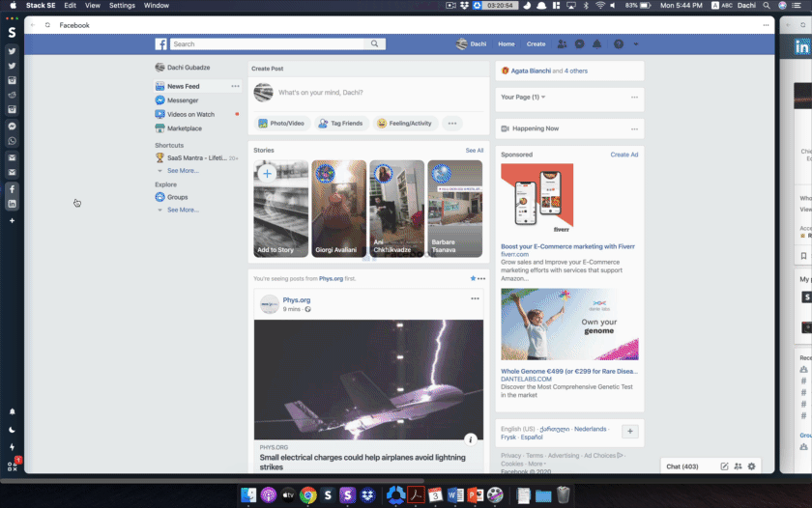Click the Stack S logo
Viewport: 812px width, 508px height.
click(12, 32)
